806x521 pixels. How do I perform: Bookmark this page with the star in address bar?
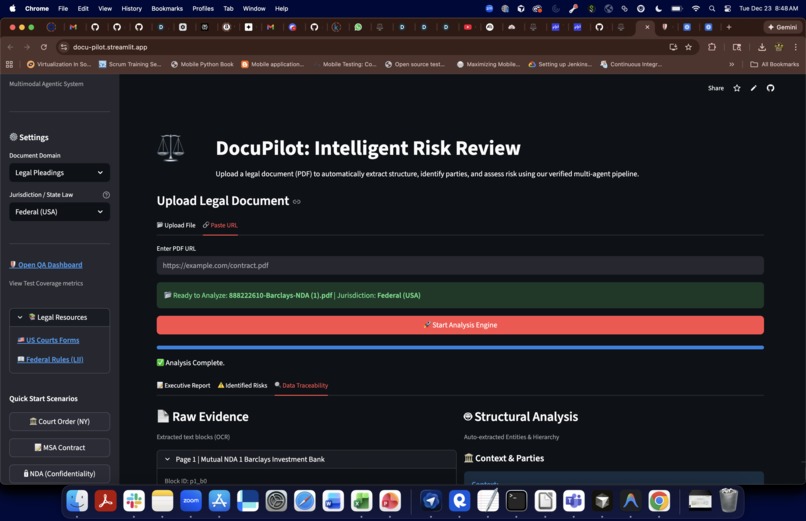coord(688,47)
